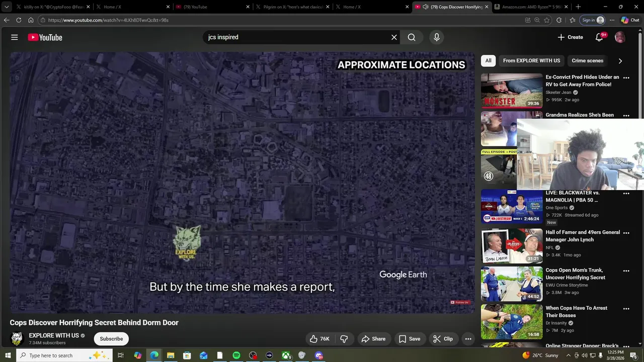Open menu for Cops Open Mom's Trunk

point(626,271)
